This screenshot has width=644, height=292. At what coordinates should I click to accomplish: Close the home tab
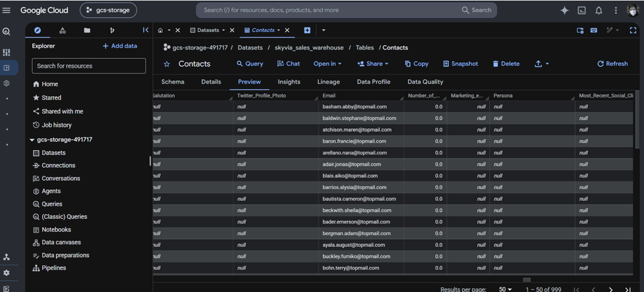click(178, 30)
